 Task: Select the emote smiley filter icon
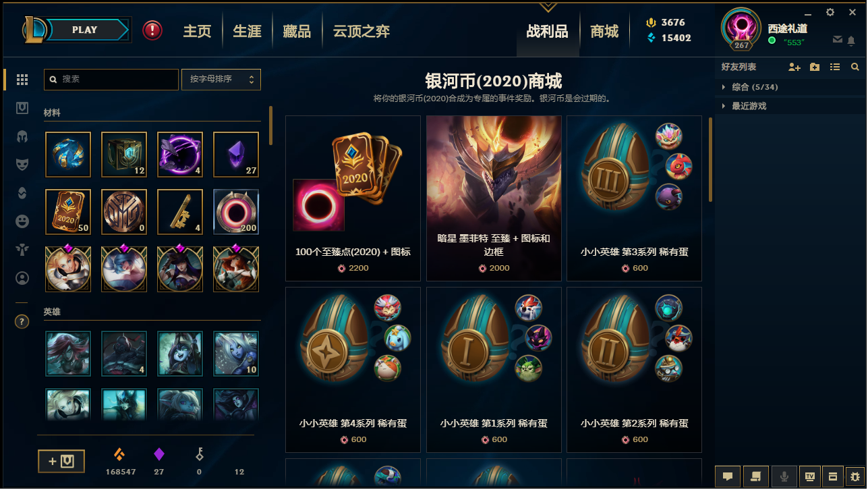22,221
